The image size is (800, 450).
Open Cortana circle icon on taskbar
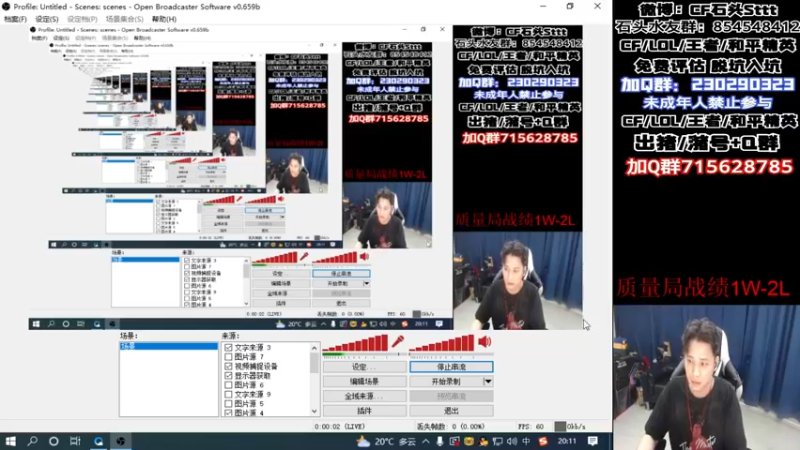tap(54, 441)
